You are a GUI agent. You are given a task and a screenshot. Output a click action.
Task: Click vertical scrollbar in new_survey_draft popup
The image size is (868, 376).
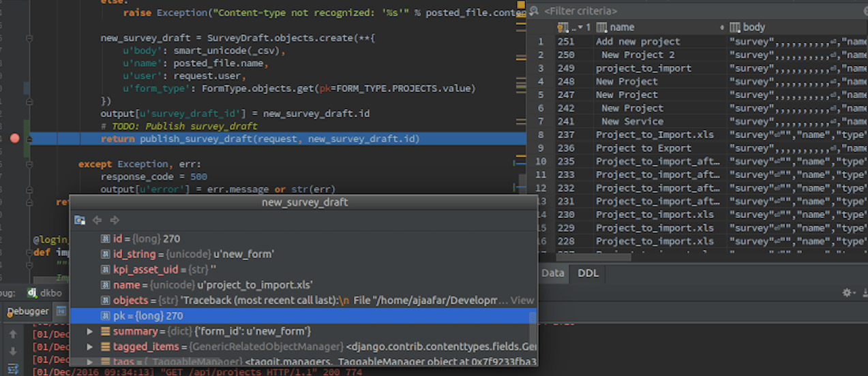tap(534, 317)
